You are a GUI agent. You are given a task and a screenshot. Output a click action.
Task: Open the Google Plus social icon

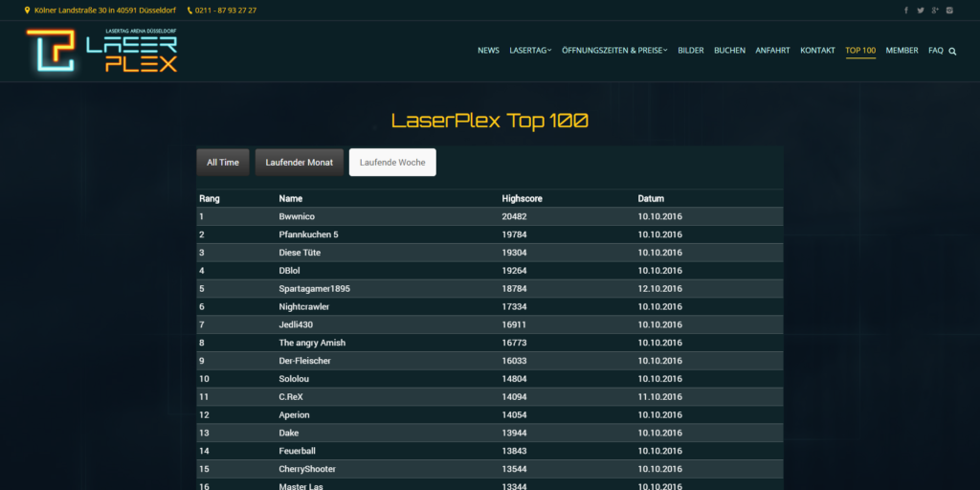pos(935,11)
